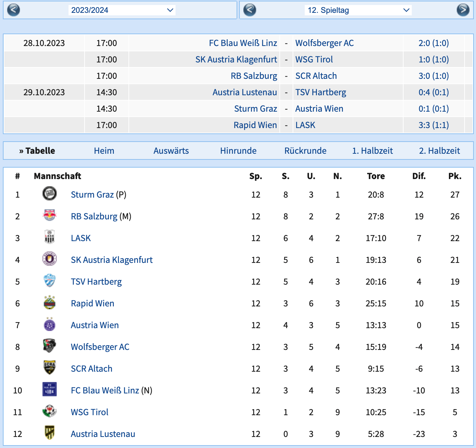Click Austria Lustenau goal difference -23
This screenshot has width=476, height=448.
click(419, 434)
